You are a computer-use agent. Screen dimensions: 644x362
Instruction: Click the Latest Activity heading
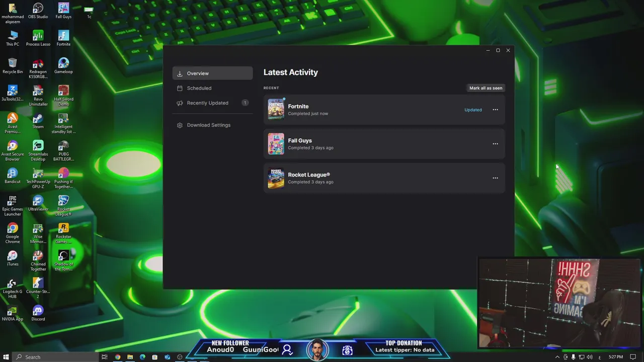[x=290, y=72]
